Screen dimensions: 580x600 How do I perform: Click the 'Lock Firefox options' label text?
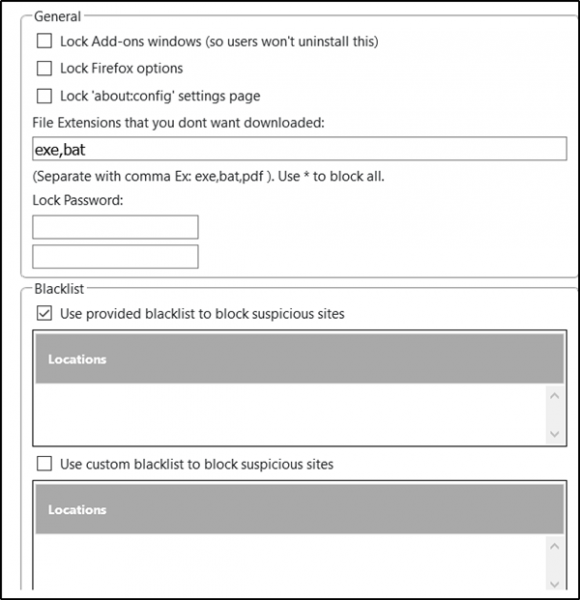(x=122, y=68)
